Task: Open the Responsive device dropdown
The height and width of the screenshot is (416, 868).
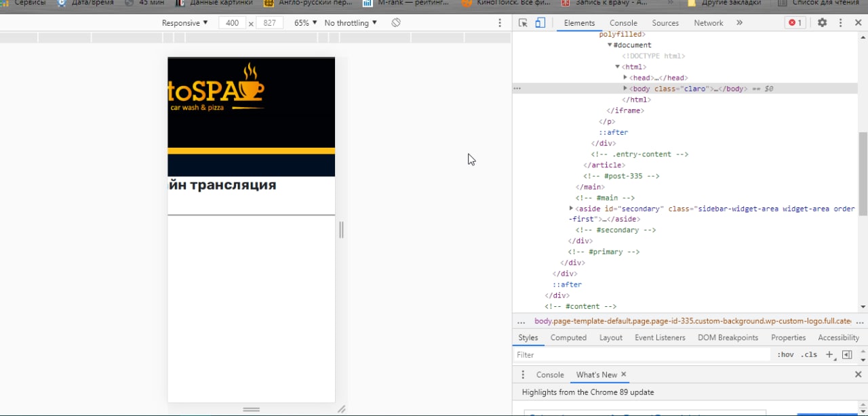Action: [x=184, y=22]
